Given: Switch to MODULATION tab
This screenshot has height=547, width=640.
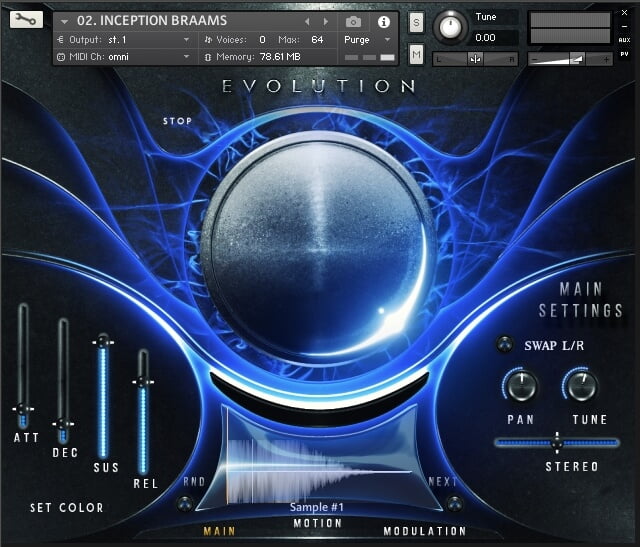Looking at the screenshot, I should pyautogui.click(x=424, y=531).
